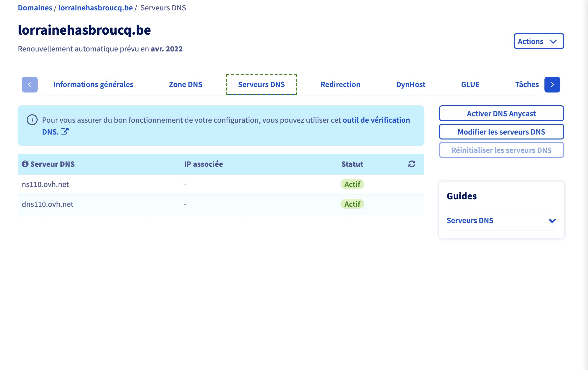
Task: Click the Serveur DNS column info icon
Action: 25,164
